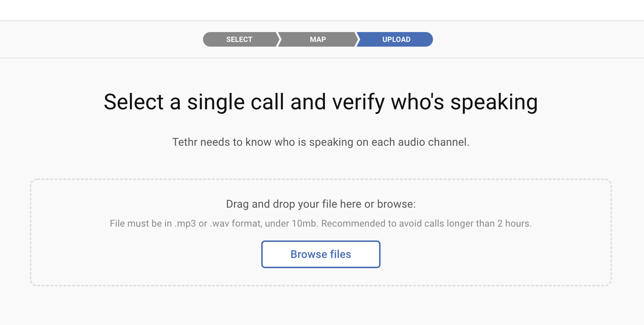Image resolution: width=644 pixels, height=325 pixels.
Task: Click the blank white header bar
Action: coord(322,10)
